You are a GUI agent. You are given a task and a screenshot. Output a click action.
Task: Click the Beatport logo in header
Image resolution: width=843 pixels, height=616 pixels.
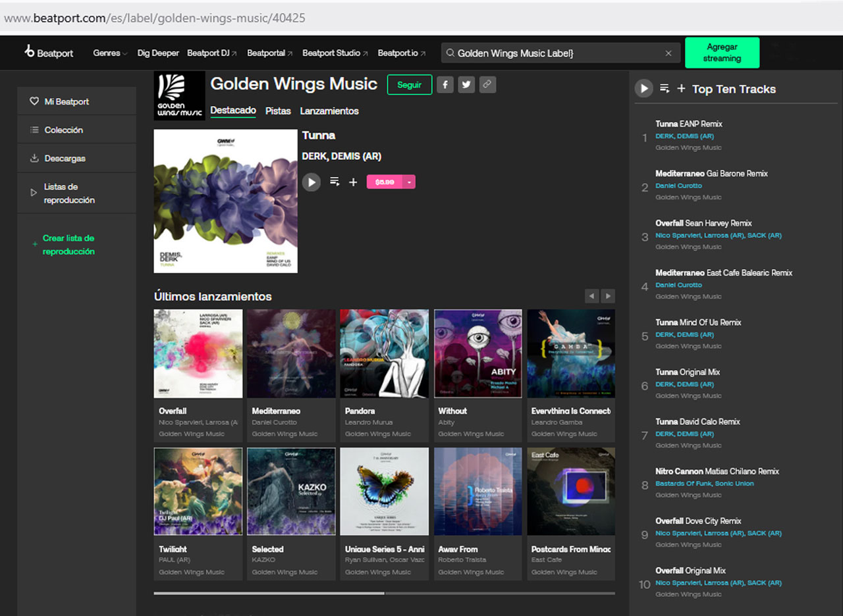[x=49, y=52]
